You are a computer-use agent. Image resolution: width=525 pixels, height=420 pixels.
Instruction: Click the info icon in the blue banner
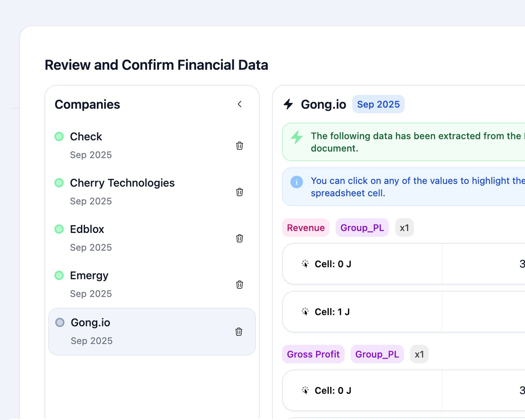(296, 182)
